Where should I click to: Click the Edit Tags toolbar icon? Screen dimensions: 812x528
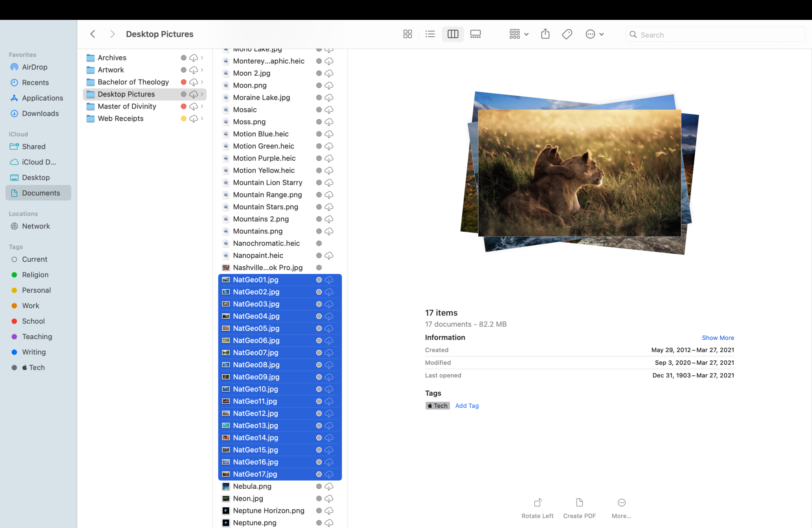tap(567, 34)
